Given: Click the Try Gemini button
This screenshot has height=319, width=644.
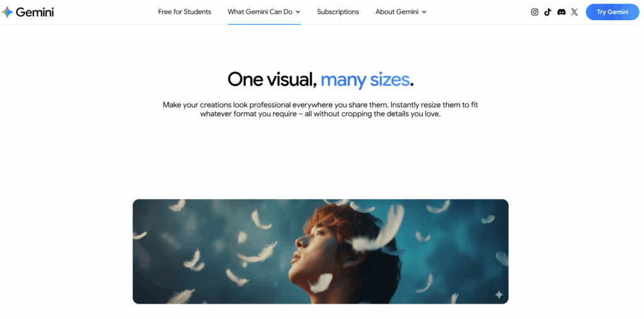Looking at the screenshot, I should coord(613,12).
